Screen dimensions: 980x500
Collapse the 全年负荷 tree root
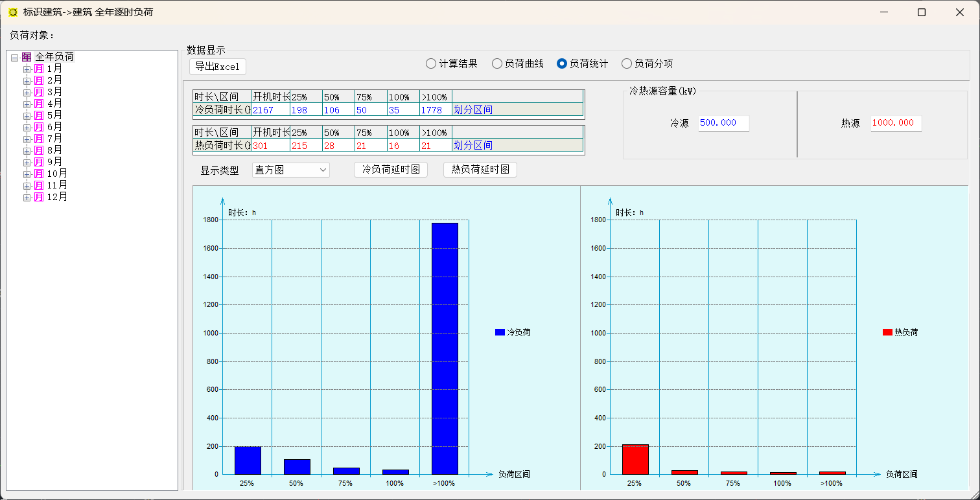click(x=14, y=58)
